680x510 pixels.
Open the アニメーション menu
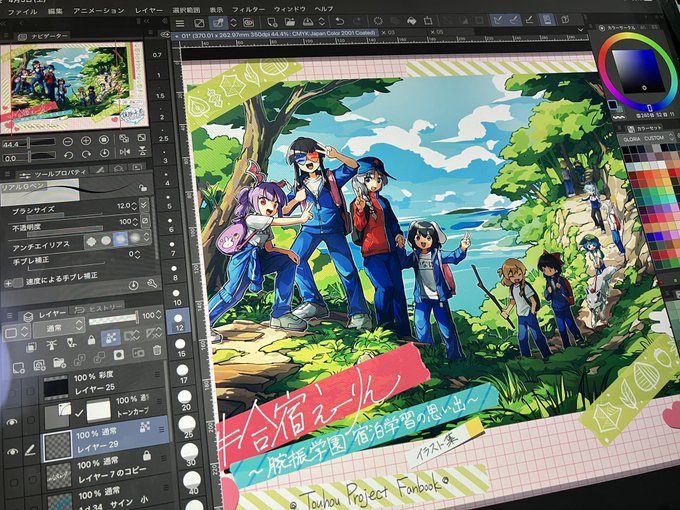coord(98,10)
